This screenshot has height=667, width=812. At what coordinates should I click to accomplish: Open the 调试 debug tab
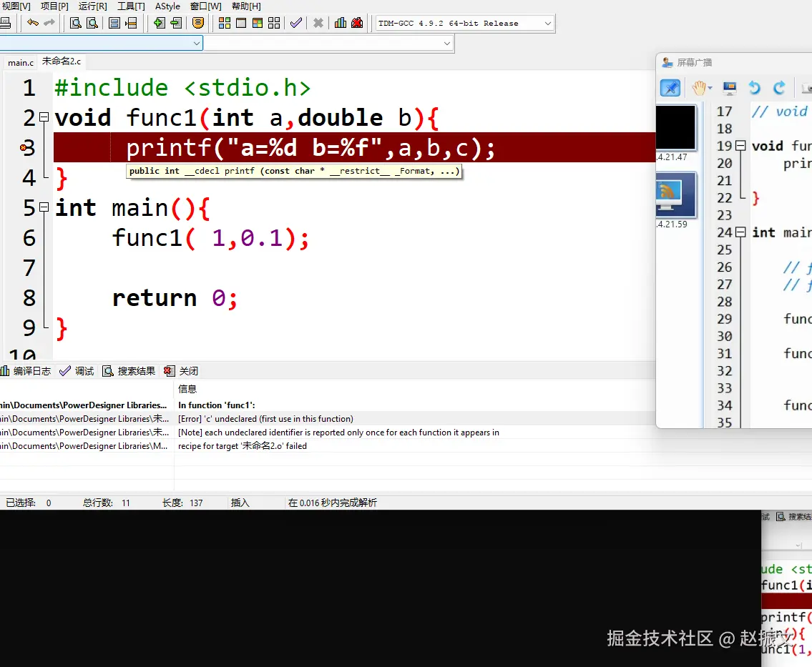coord(77,371)
